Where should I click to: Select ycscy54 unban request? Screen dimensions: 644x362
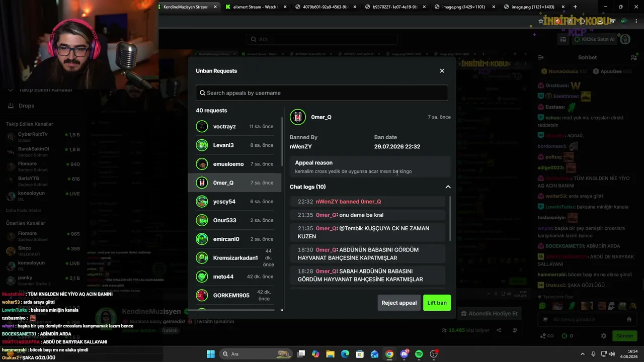pos(234,202)
